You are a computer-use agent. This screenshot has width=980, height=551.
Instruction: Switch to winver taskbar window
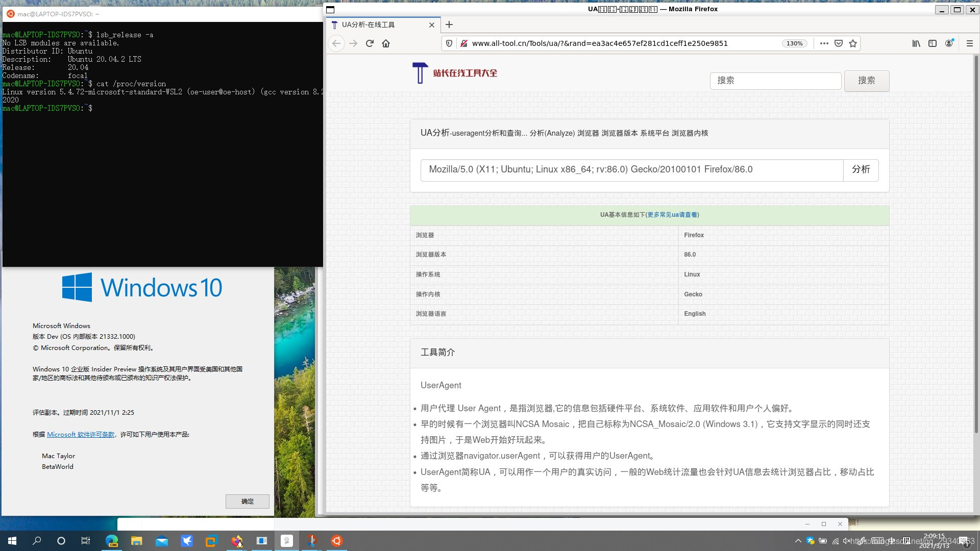262,541
